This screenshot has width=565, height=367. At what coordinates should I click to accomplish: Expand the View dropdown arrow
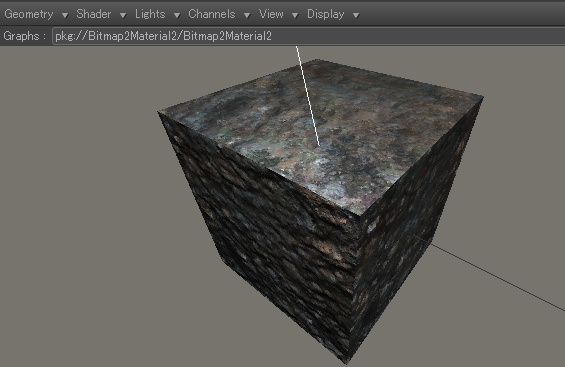(x=295, y=15)
